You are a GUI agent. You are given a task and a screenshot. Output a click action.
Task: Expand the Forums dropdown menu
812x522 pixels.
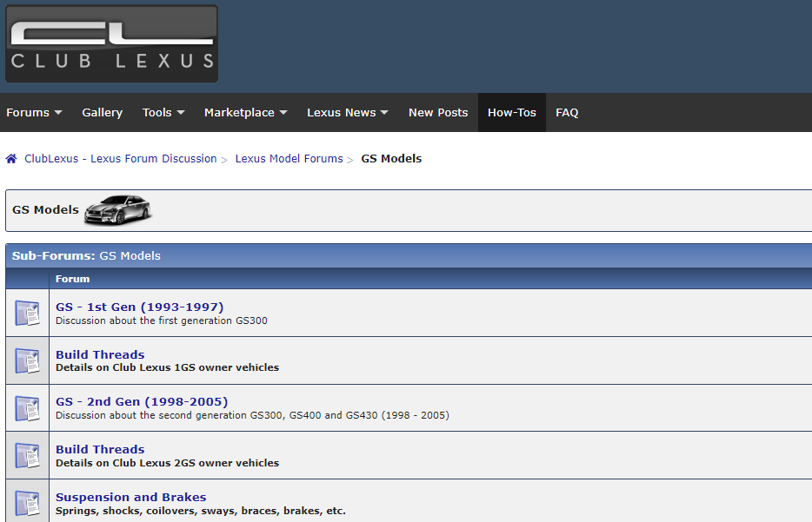(x=34, y=112)
